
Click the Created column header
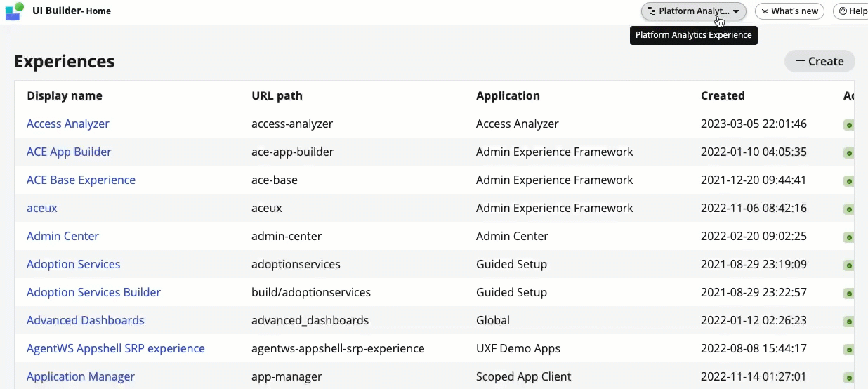coord(723,95)
